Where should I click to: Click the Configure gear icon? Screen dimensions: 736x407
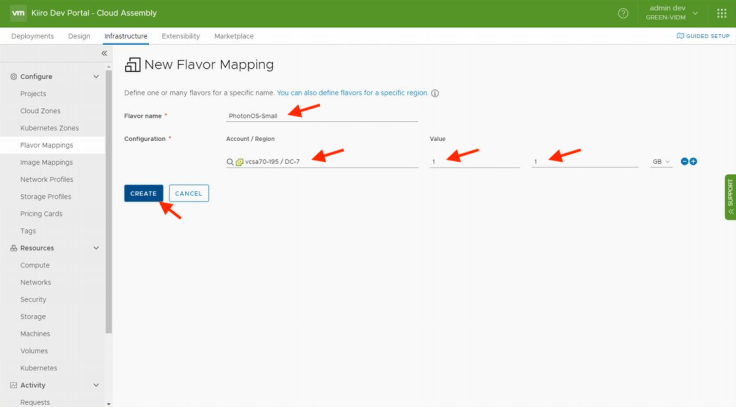point(14,77)
